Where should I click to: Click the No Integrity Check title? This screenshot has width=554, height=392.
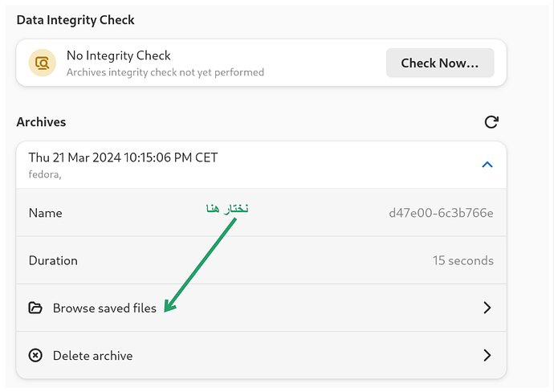click(118, 55)
